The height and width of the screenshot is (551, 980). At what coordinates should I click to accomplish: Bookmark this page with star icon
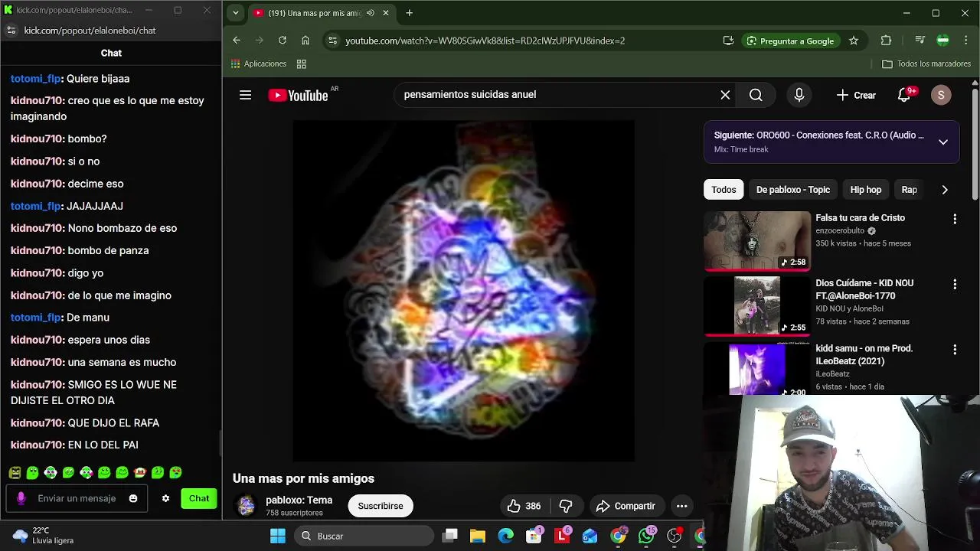(x=854, y=41)
